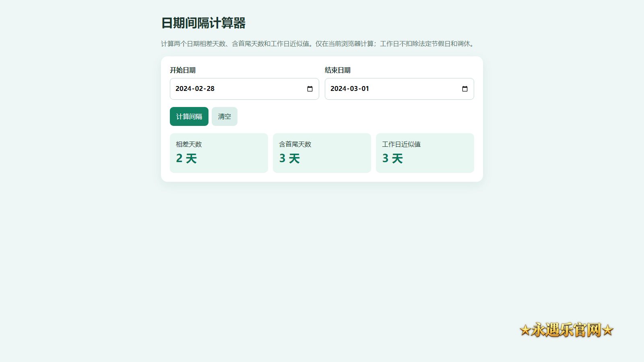
Task: Open the start date calendar picker icon
Action: click(x=310, y=89)
